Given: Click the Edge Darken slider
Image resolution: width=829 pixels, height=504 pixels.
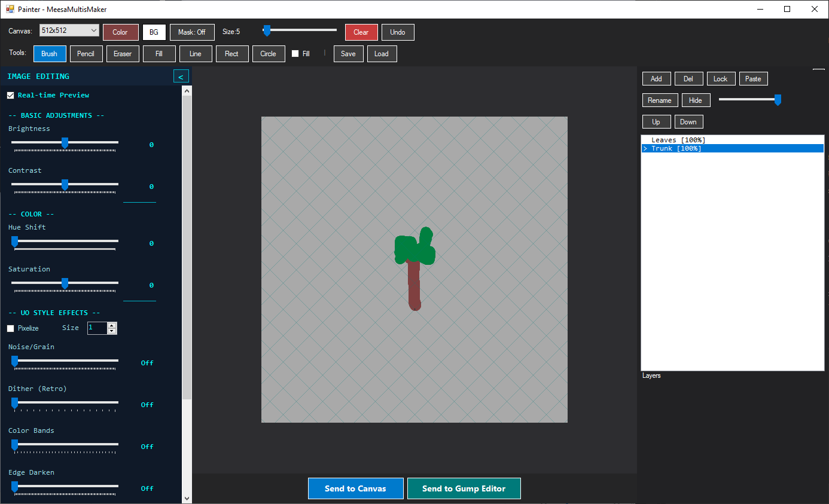Looking at the screenshot, I should [65, 487].
